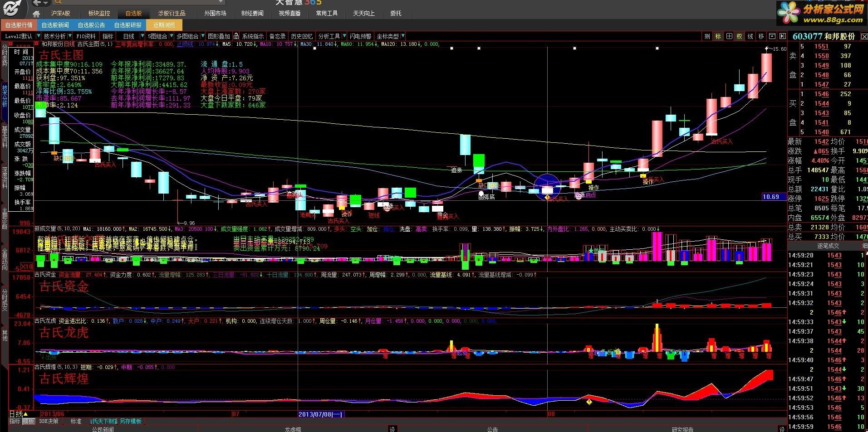868x432 pixels.
Task: Open the 公告 panel tab
Action: 492,429
